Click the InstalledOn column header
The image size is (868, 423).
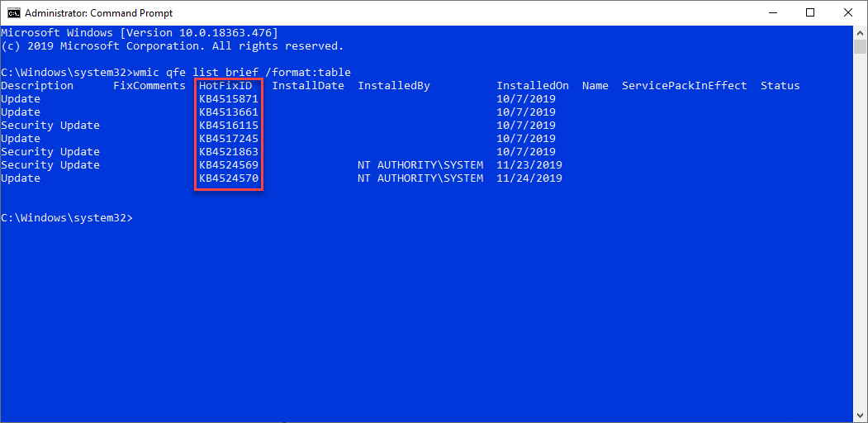[x=533, y=86]
